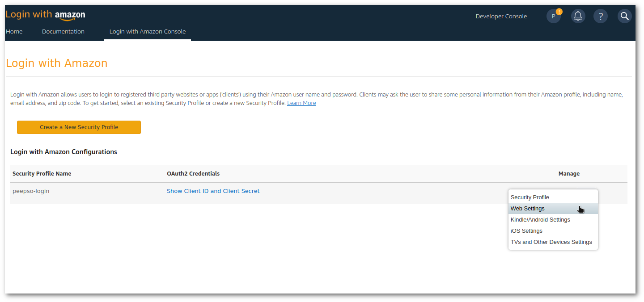Click the Manage column header
This screenshot has height=302, width=644.
click(569, 174)
